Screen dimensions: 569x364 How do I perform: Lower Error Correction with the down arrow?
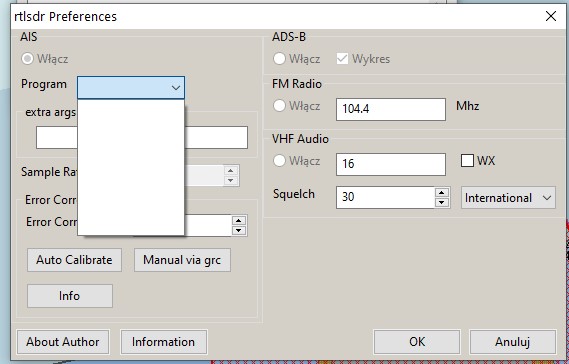tap(239, 230)
